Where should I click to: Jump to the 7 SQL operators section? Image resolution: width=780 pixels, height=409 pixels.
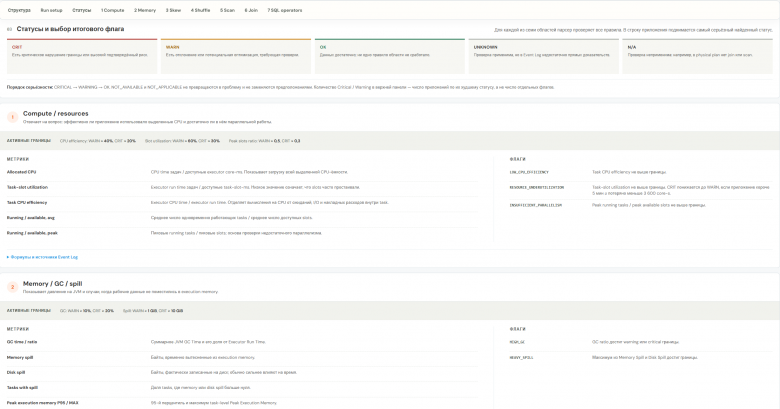(285, 10)
